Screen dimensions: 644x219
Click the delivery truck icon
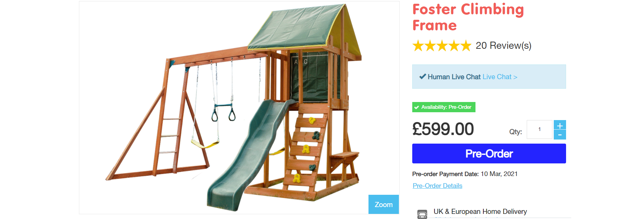coord(422,214)
